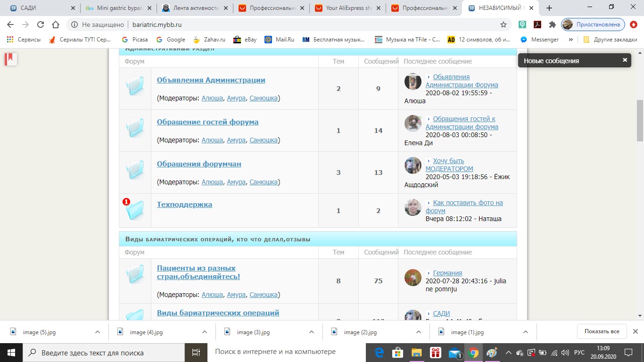
Task: Open the Обращение гостей форума forum
Action: coord(207,122)
